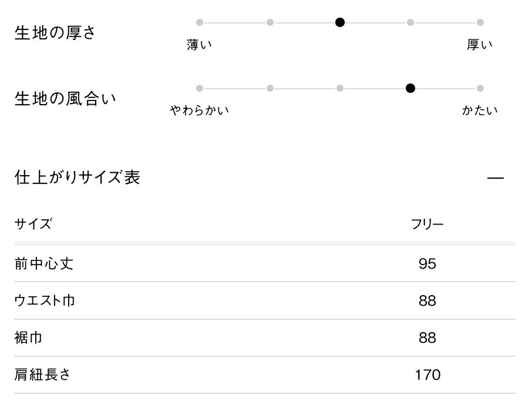
Task: Select the softest dot on 生地の風合い scale
Action: (200, 88)
